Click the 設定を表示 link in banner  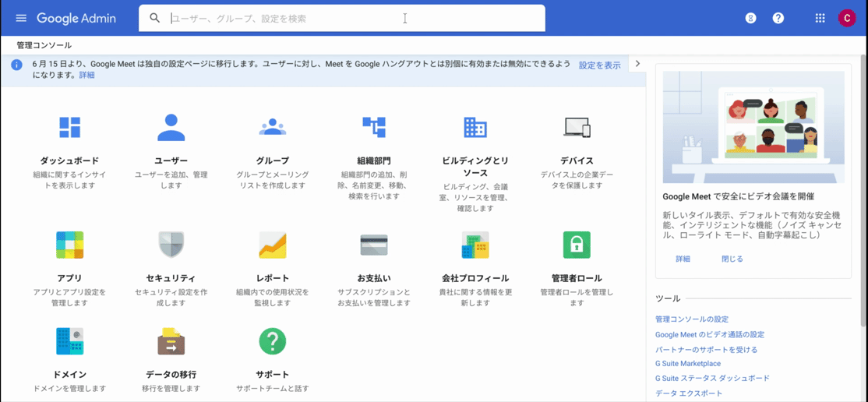coord(599,65)
